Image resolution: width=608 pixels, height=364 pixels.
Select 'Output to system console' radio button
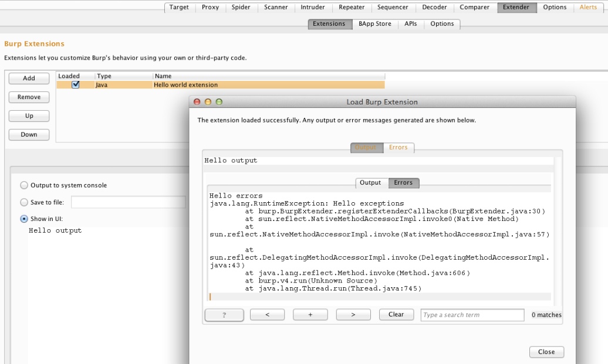(x=24, y=185)
